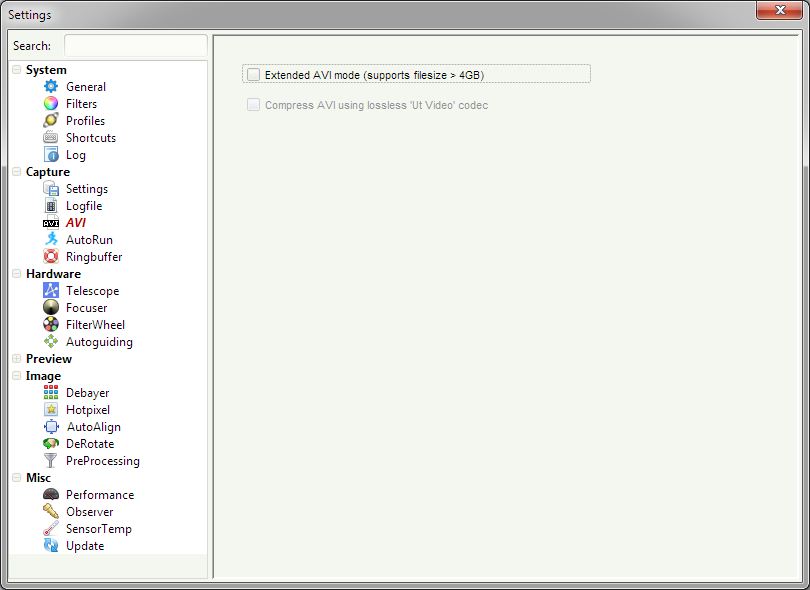This screenshot has height=590, width=810.
Task: Click the Performance icon
Action: [x=51, y=494]
